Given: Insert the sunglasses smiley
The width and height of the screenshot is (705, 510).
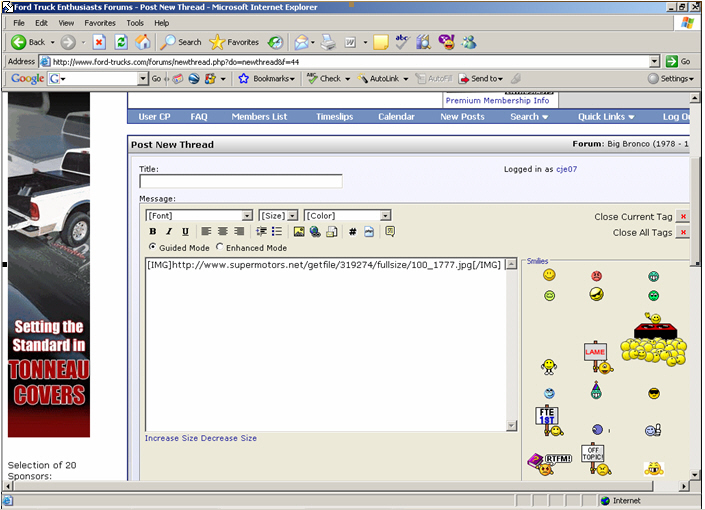Looking at the screenshot, I should (654, 394).
